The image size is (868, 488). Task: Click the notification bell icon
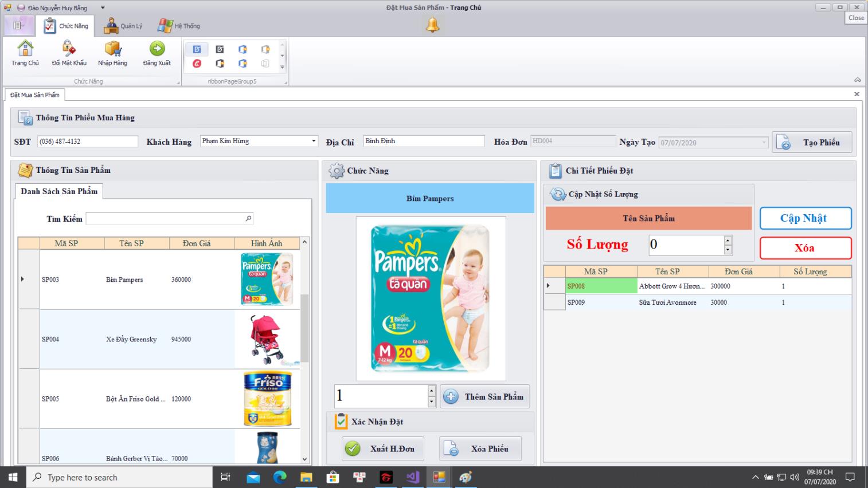click(x=432, y=25)
